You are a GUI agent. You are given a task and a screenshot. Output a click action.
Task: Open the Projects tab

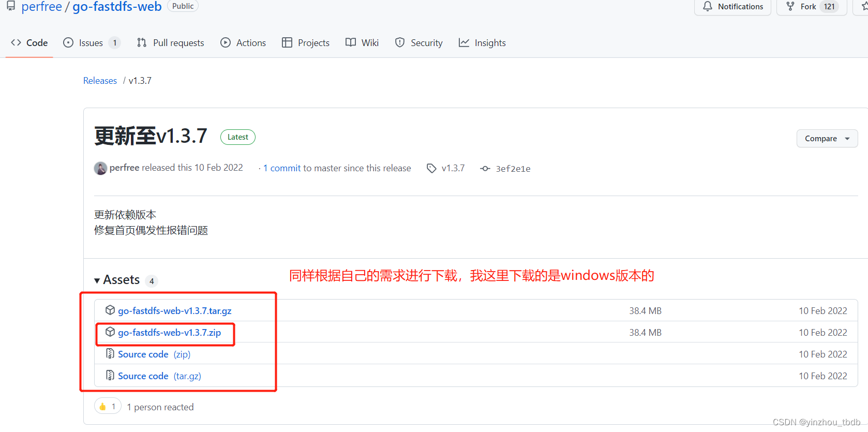tap(306, 43)
